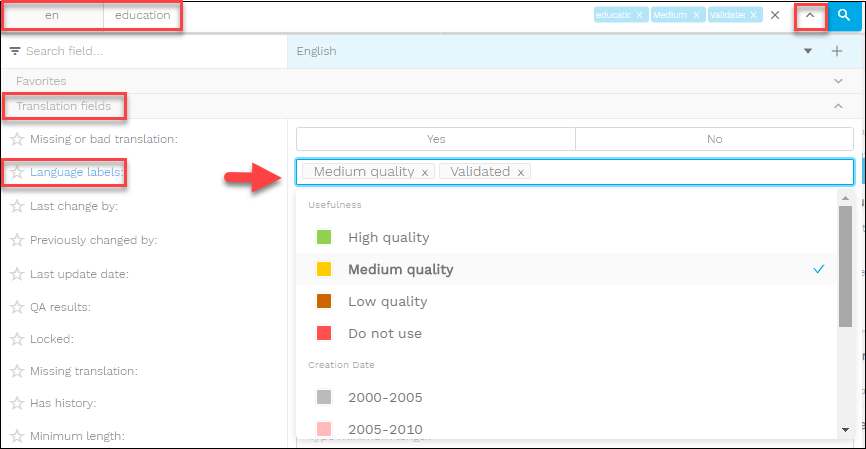Collapse the Translation fields section
This screenshot has height=449, width=866.
pos(838,106)
